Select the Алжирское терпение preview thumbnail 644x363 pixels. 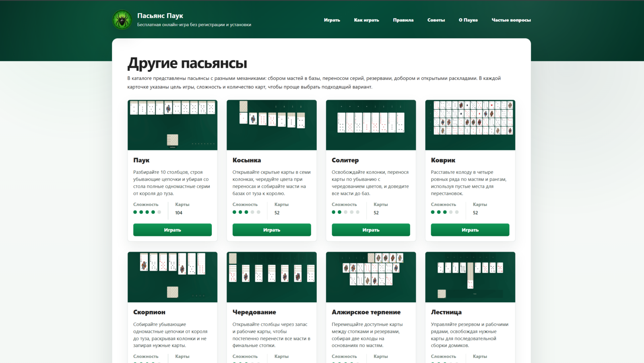click(371, 277)
